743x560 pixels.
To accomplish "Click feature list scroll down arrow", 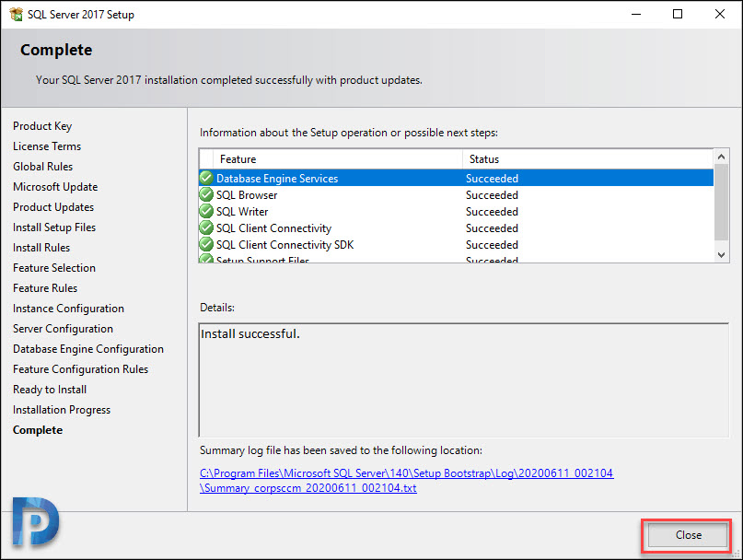I will click(x=721, y=255).
